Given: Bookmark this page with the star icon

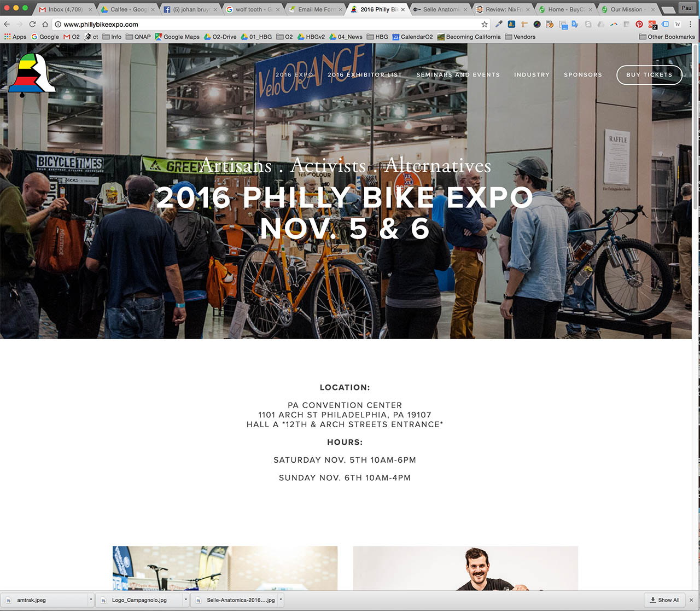Looking at the screenshot, I should 484,25.
